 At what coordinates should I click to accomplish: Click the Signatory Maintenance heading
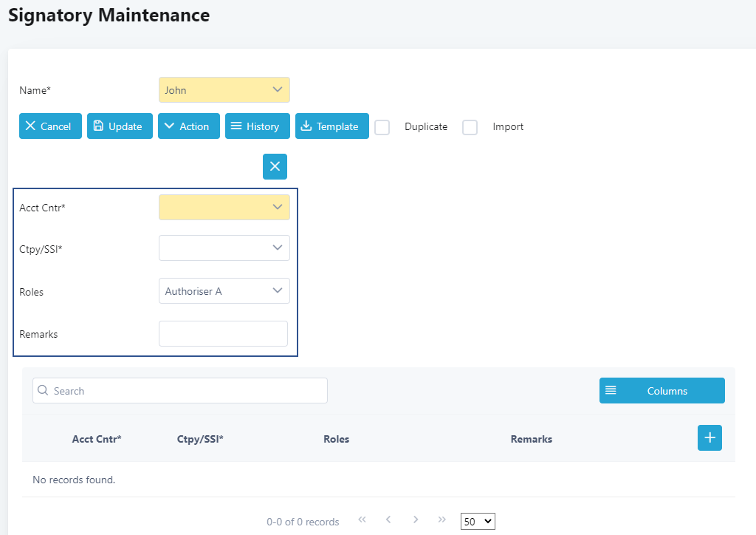point(109,15)
